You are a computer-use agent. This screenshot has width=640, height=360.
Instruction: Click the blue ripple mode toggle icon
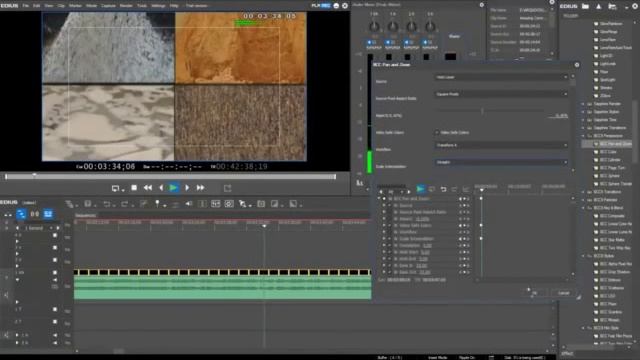coord(21,214)
